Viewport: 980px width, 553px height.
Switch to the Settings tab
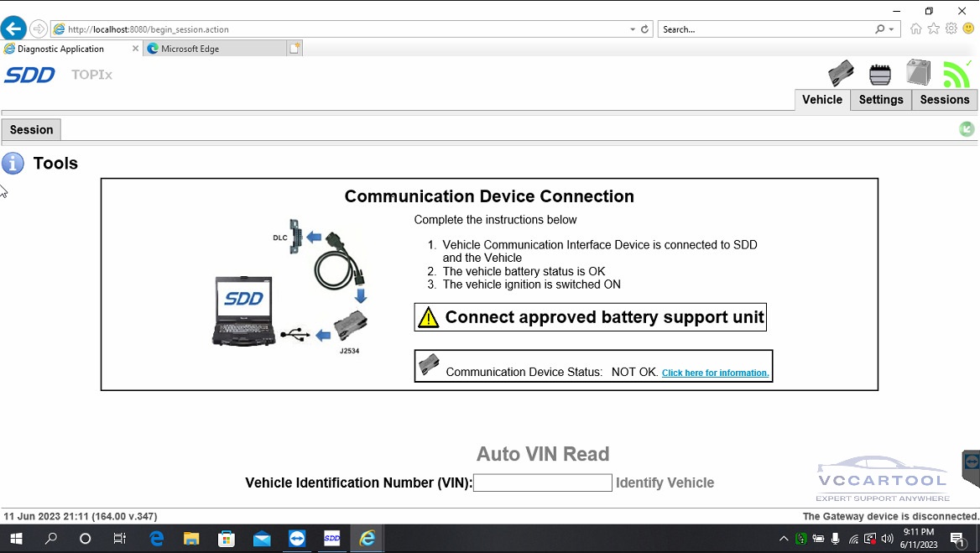pos(880,100)
